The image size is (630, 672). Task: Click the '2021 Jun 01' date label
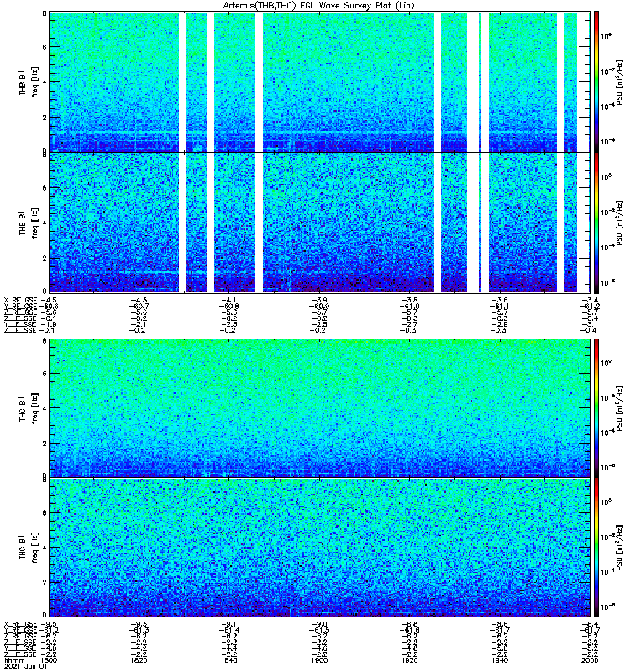25,666
